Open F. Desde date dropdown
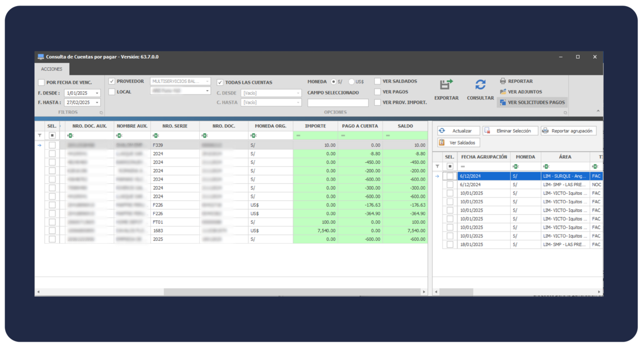 97,93
